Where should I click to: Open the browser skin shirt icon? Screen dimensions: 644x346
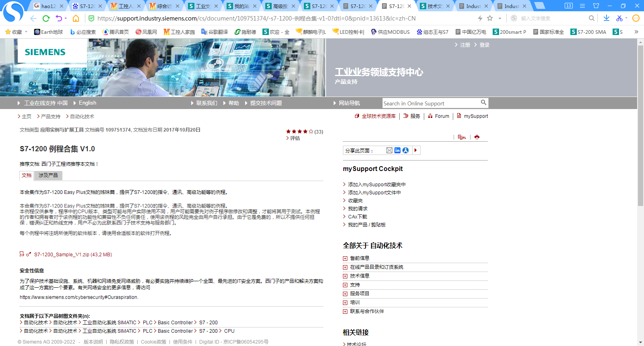(596, 6)
